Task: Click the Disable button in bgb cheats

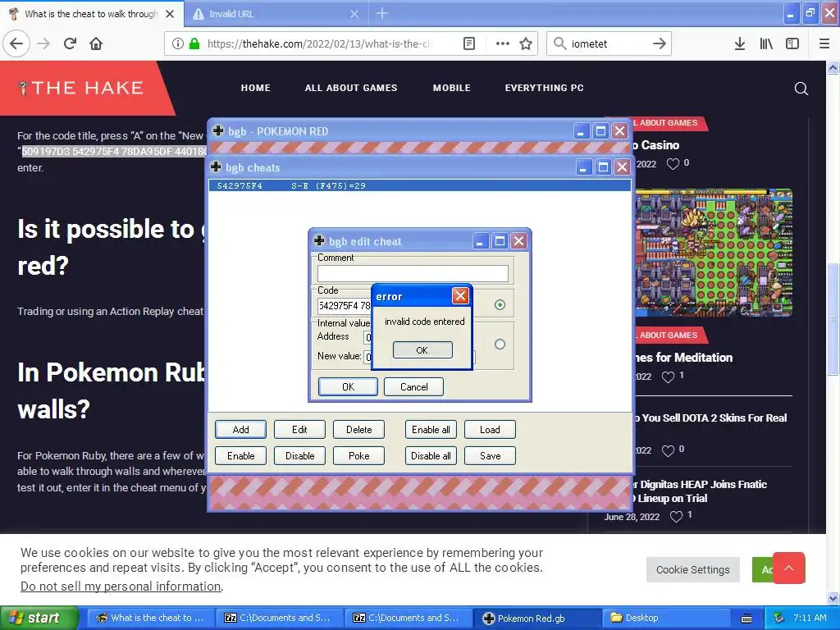Action: click(x=299, y=456)
